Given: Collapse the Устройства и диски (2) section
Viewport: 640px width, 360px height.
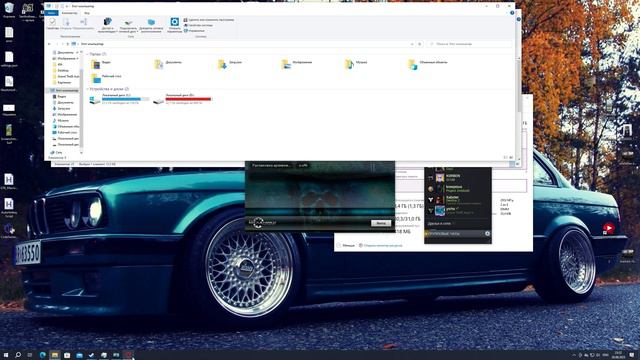Looking at the screenshot, I should click(x=87, y=89).
